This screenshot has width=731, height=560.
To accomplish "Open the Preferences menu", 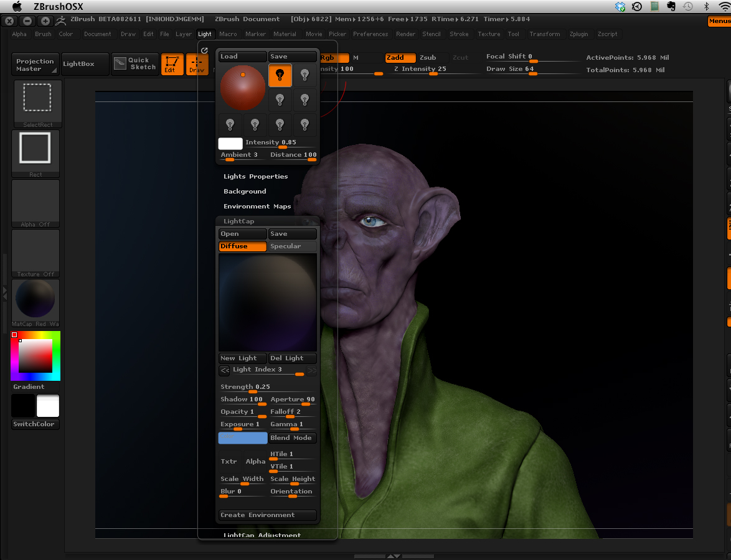I will 370,34.
